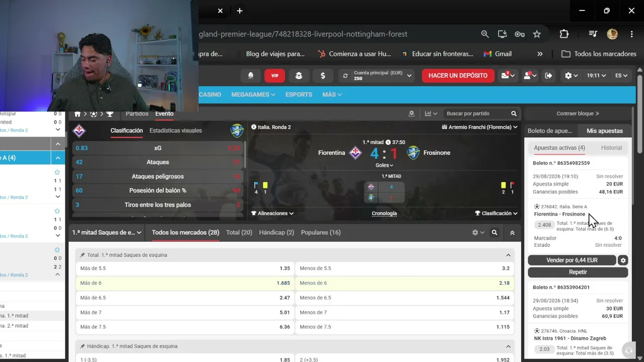Click the browser zoom magnifier icon
This screenshot has width=644, height=362.
pos(485,34)
